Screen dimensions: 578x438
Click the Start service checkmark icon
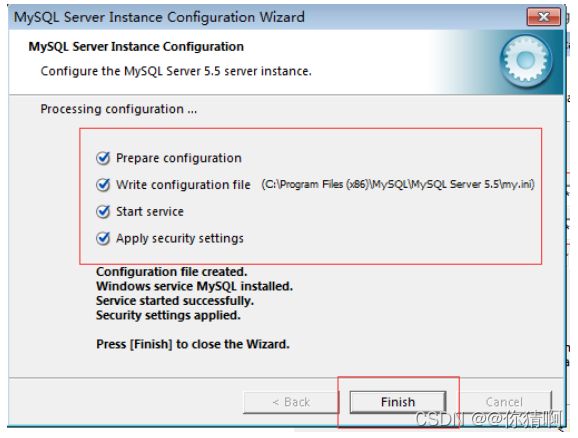(103, 212)
